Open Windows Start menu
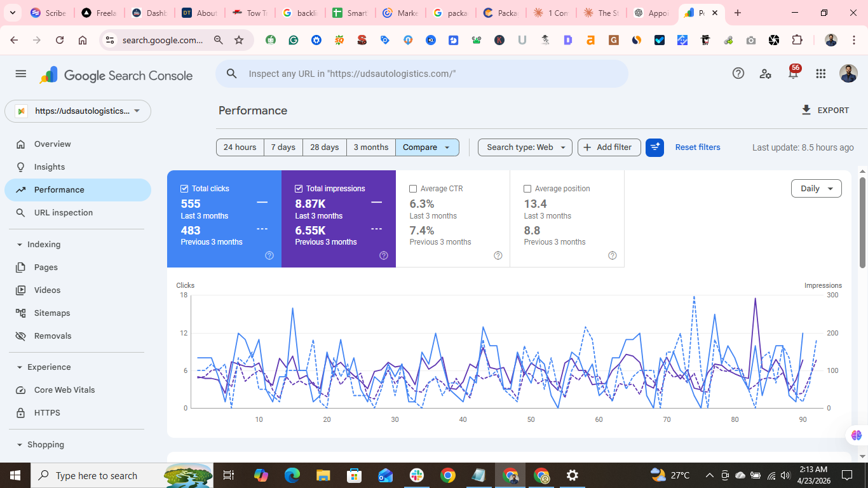Screen dimensions: 868x488 (x=15, y=475)
